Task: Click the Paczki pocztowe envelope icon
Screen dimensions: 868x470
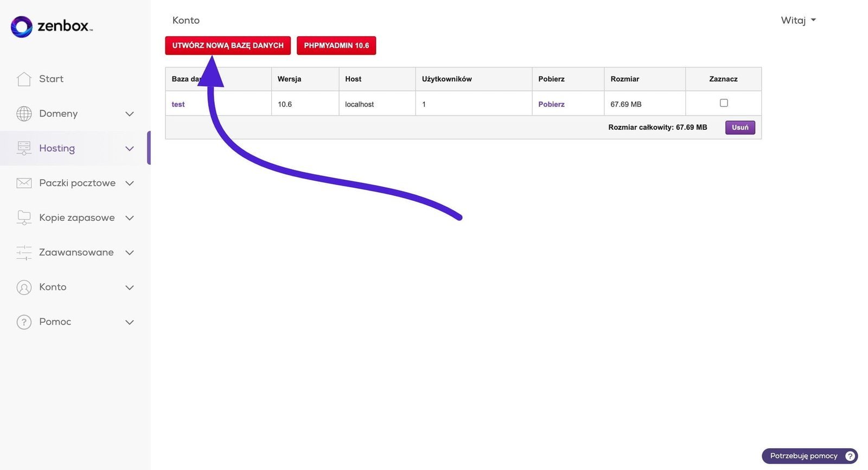Action: [24, 183]
